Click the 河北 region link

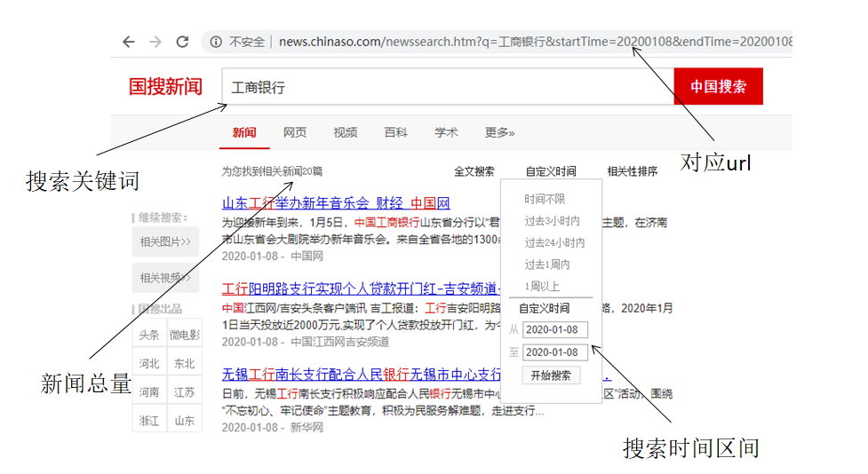pyautogui.click(x=149, y=363)
